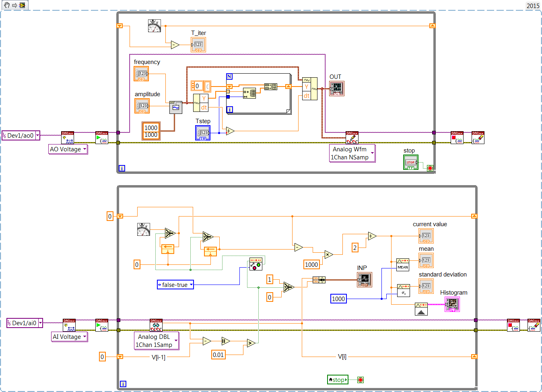Click the stop local variable
This screenshot has height=392, width=542.
(x=338, y=380)
